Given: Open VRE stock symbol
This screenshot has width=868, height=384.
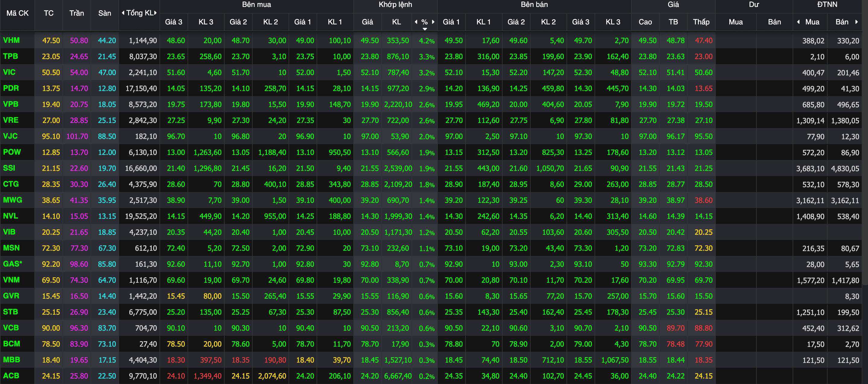Looking at the screenshot, I should 11,120.
